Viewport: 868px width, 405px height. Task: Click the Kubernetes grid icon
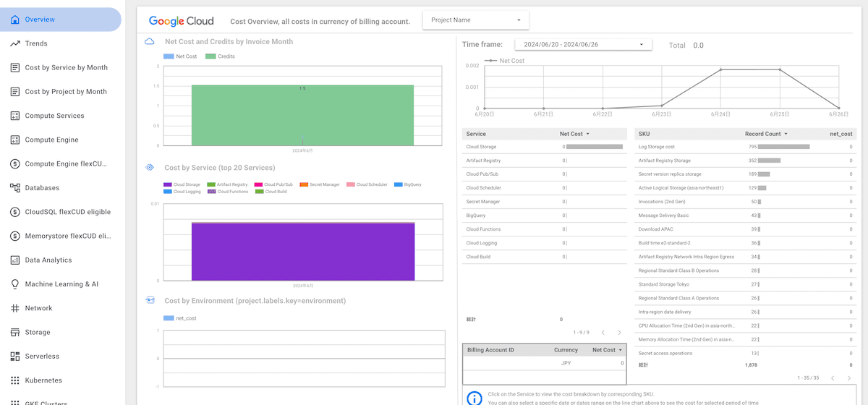(15, 380)
